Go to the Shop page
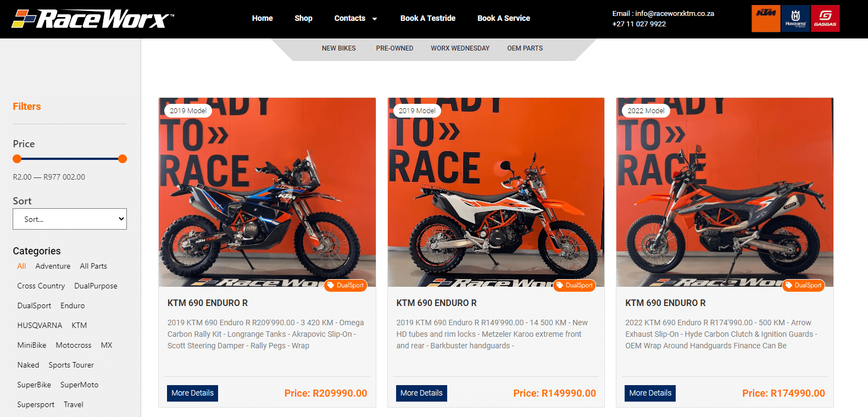 (x=303, y=19)
